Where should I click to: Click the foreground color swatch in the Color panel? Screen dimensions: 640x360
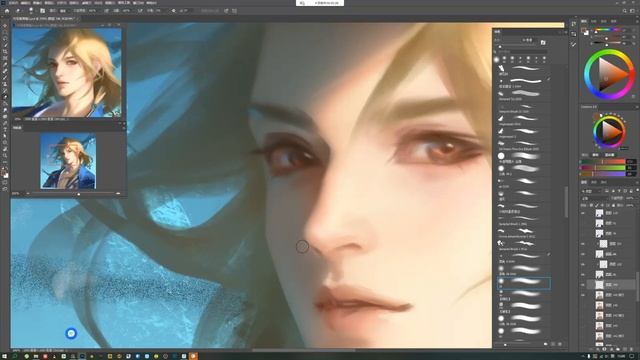tap(585, 31)
